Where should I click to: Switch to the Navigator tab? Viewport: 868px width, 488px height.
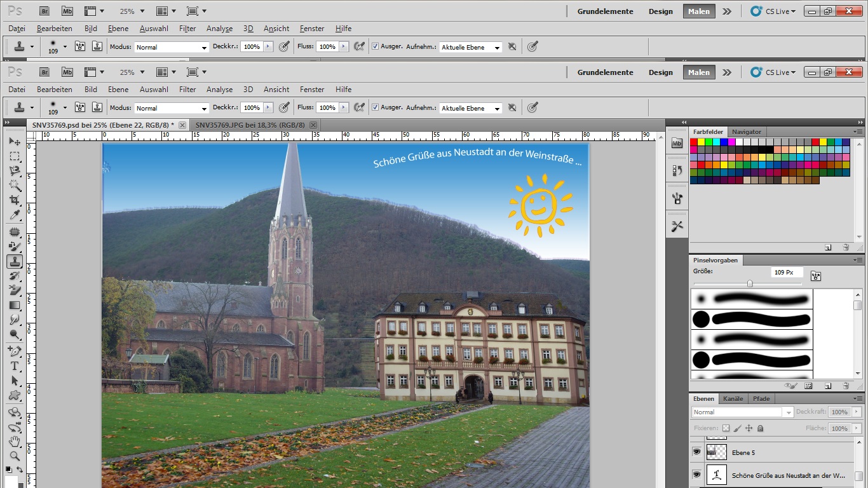[746, 132]
